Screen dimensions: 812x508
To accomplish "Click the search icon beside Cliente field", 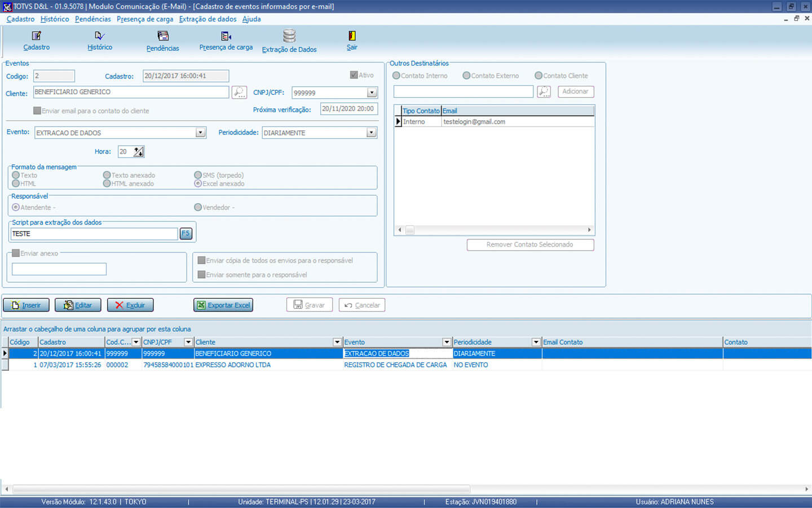I will pyautogui.click(x=239, y=92).
